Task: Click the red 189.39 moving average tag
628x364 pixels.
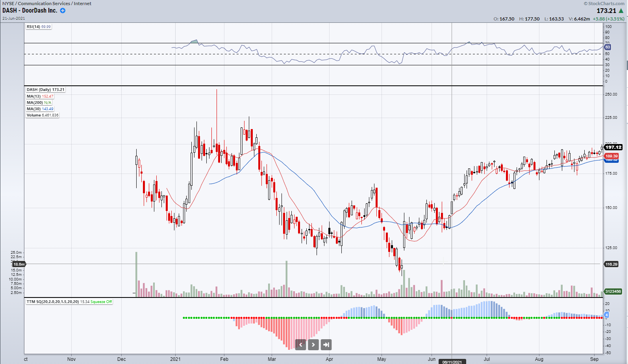Action: tap(611, 156)
